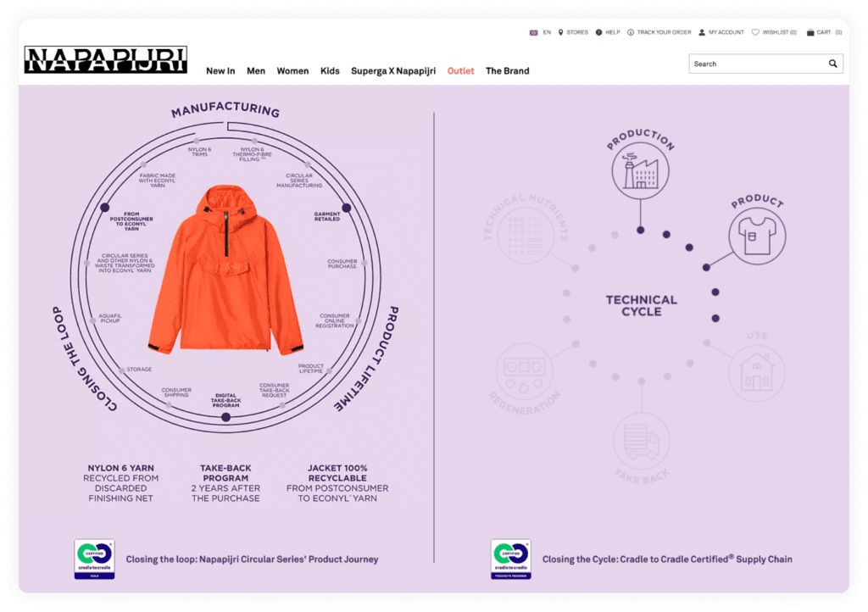The width and height of the screenshot is (868, 612).
Task: Click the 'TECHNICAL CYCLE' title
Action: click(x=641, y=305)
